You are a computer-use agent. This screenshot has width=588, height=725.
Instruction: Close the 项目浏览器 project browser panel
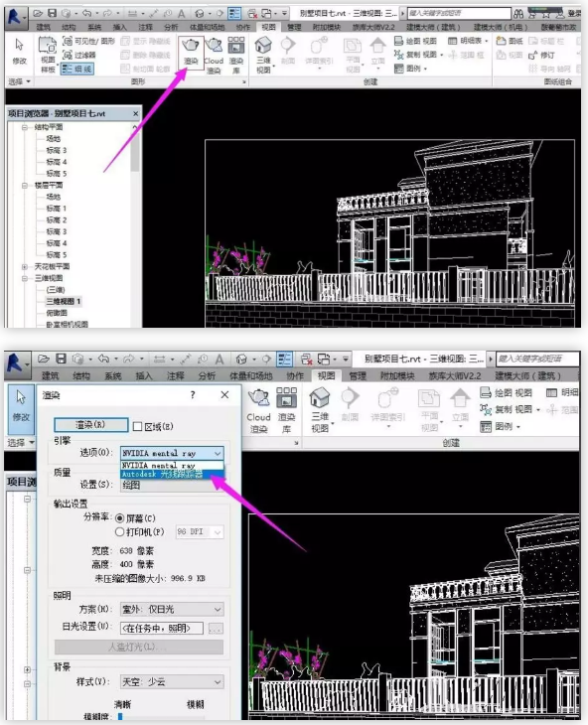click(x=135, y=114)
